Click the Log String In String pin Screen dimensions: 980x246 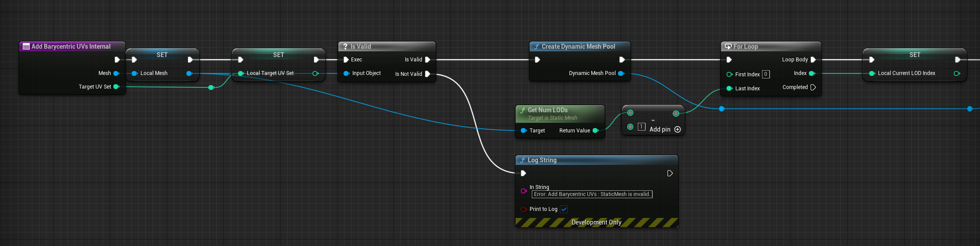point(523,191)
